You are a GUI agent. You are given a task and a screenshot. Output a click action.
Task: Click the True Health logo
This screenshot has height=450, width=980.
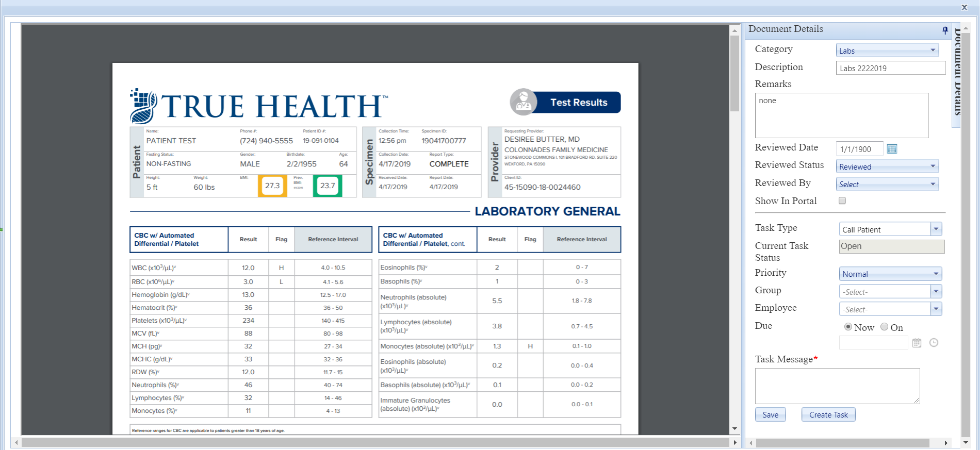[259, 106]
